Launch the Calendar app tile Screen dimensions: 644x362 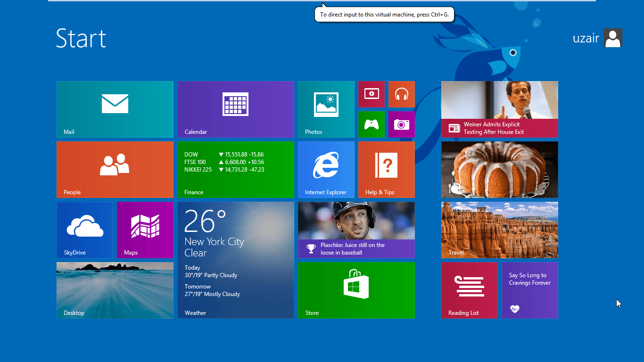tap(236, 109)
